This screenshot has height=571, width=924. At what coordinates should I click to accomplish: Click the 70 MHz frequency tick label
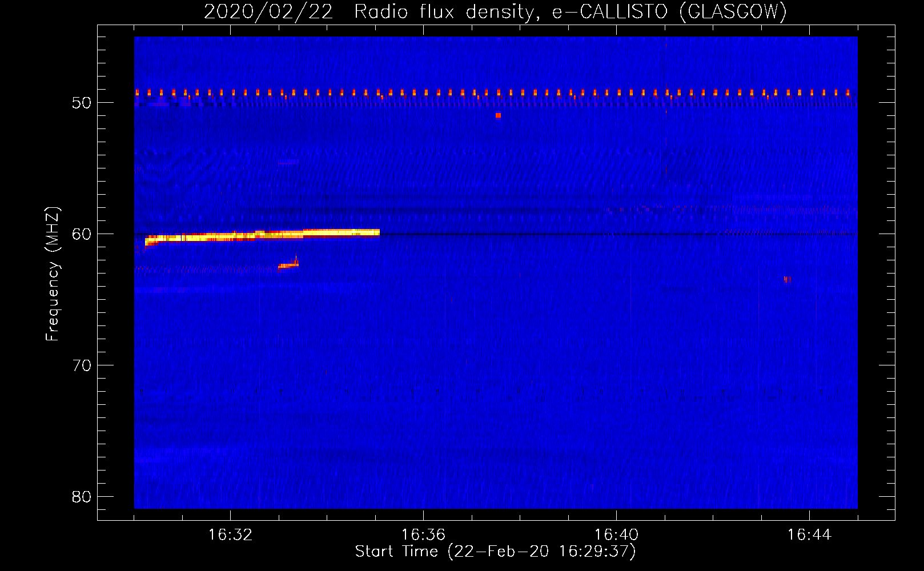coord(82,365)
